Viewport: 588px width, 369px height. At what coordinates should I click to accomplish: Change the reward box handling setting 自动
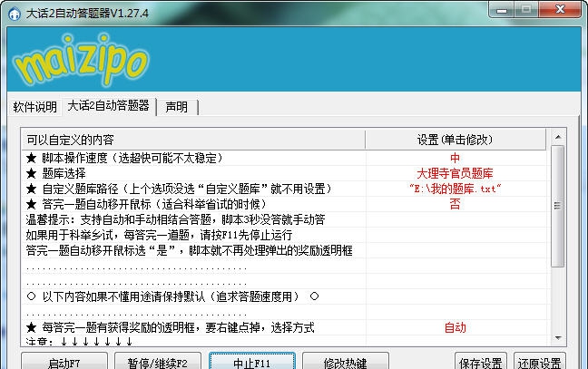coord(456,328)
